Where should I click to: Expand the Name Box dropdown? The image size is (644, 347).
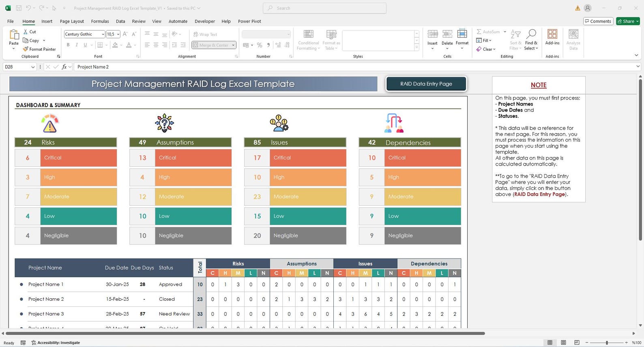click(33, 67)
